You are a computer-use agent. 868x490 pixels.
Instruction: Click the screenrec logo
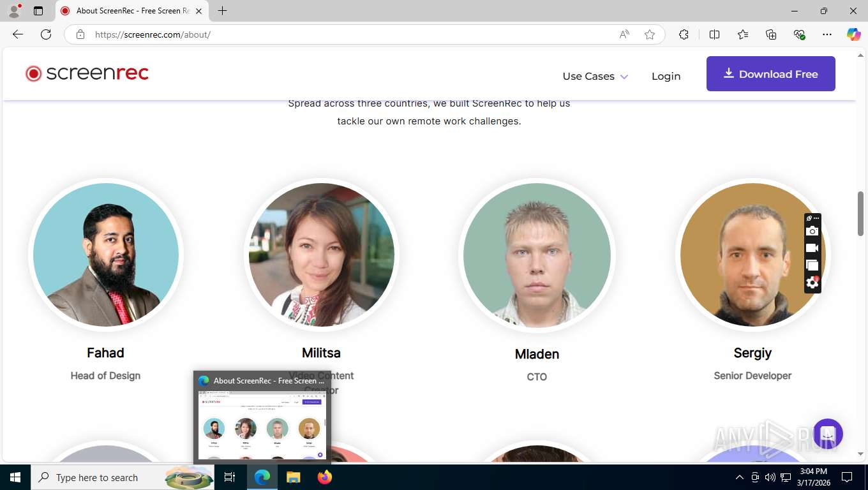click(x=87, y=73)
